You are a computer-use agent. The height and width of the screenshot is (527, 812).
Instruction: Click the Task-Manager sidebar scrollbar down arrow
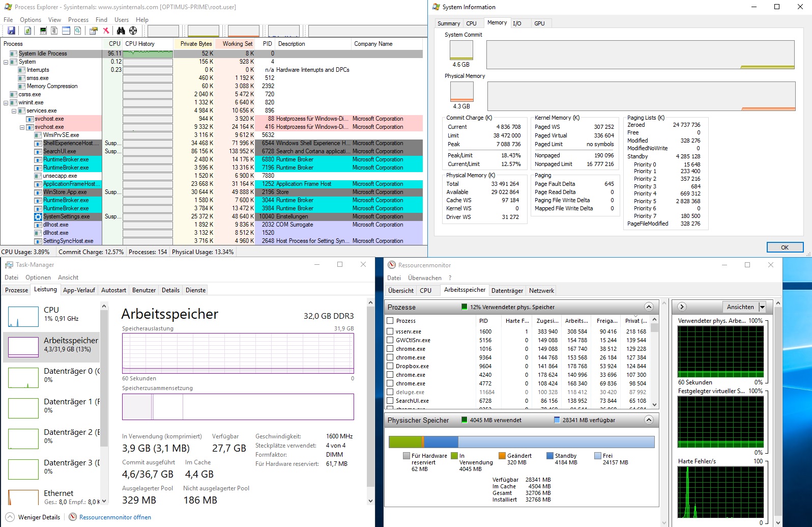point(104,501)
